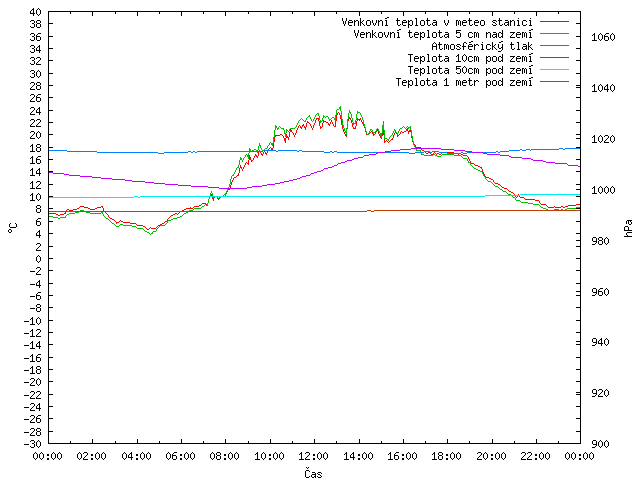Click the 1040 hPa axis label
Viewport: 640px width, 480px height.
[603, 88]
